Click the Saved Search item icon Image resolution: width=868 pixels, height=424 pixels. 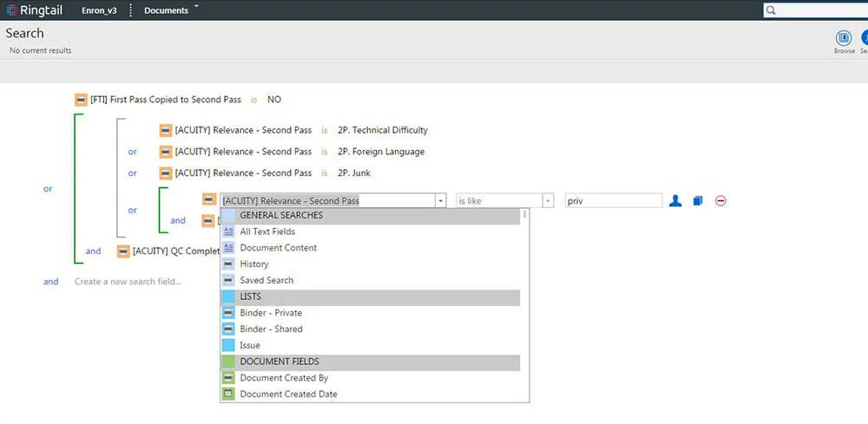pos(228,280)
